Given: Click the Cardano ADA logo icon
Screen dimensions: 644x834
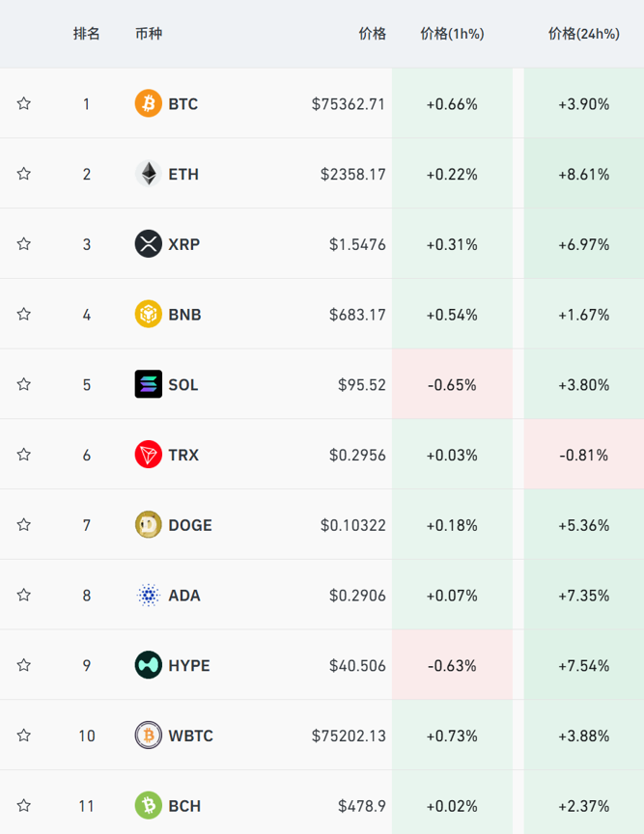Looking at the screenshot, I should click(x=149, y=596).
